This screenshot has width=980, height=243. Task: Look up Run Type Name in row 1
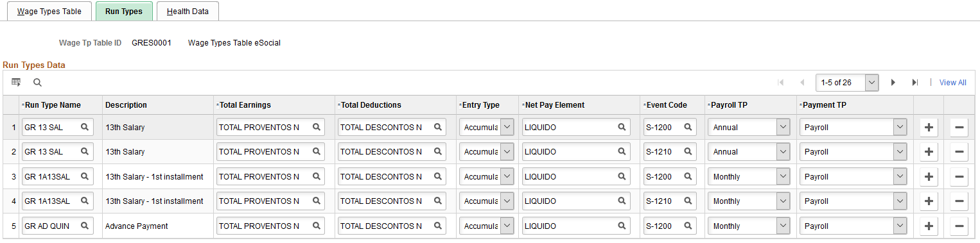85,128
